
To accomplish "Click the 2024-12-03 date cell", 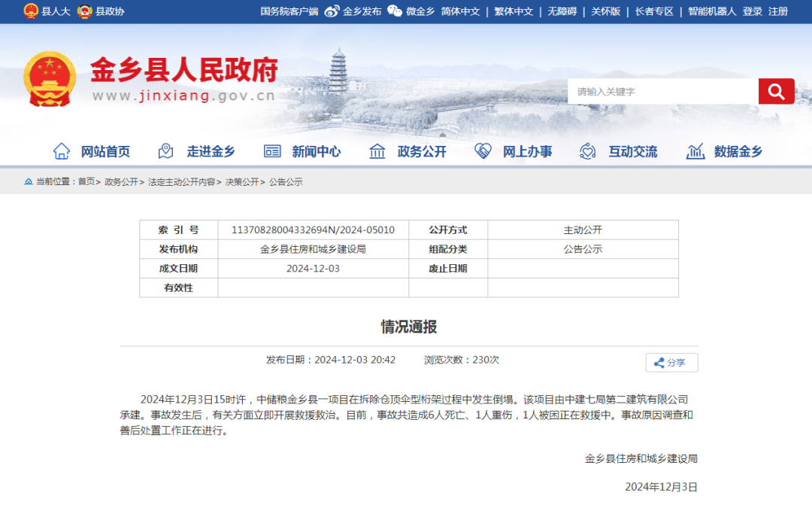I will pos(314,269).
